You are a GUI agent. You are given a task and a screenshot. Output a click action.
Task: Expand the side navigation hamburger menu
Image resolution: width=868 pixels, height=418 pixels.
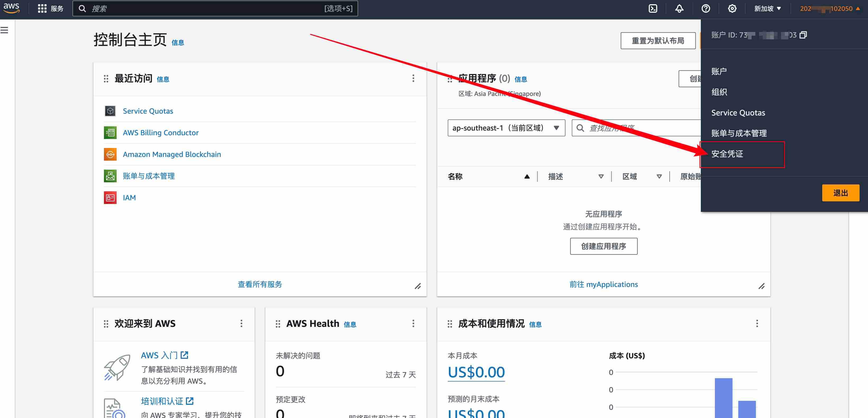click(4, 30)
